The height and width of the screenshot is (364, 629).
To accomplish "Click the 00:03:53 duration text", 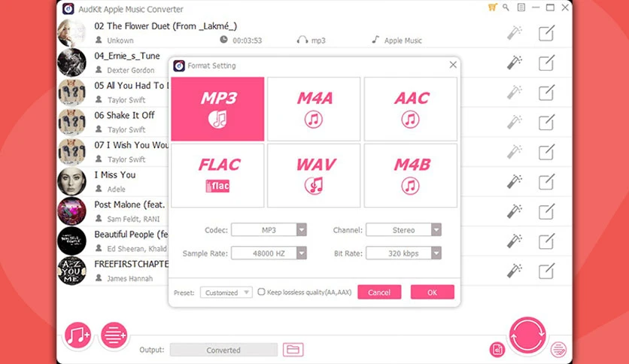I will 247,41.
